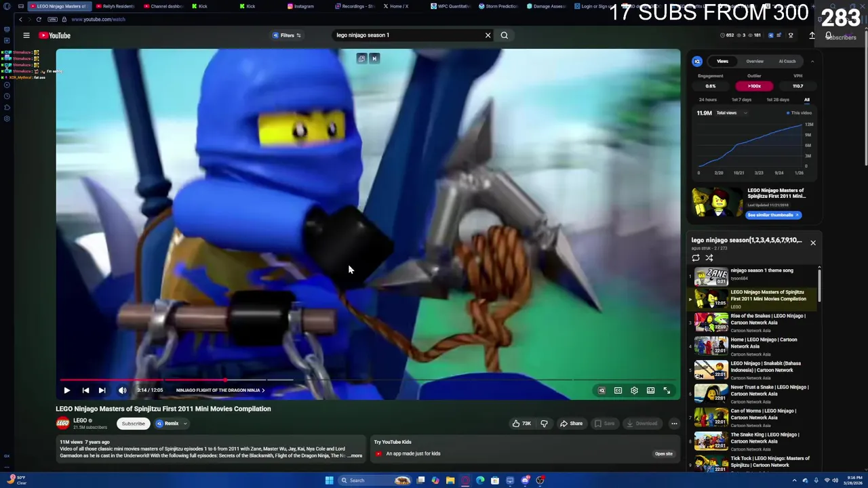This screenshot has height=488, width=868.
Task: Collapse the vidIQ panel chevron
Action: tap(812, 61)
